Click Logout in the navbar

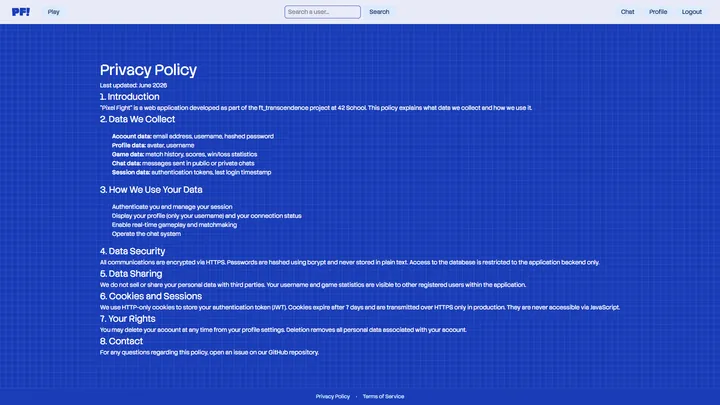point(692,12)
